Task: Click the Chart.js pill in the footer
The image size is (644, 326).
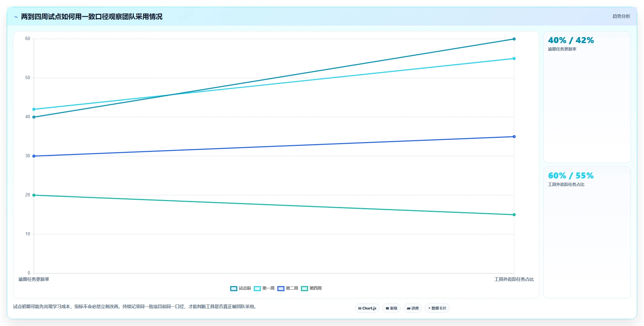Action: point(367,308)
